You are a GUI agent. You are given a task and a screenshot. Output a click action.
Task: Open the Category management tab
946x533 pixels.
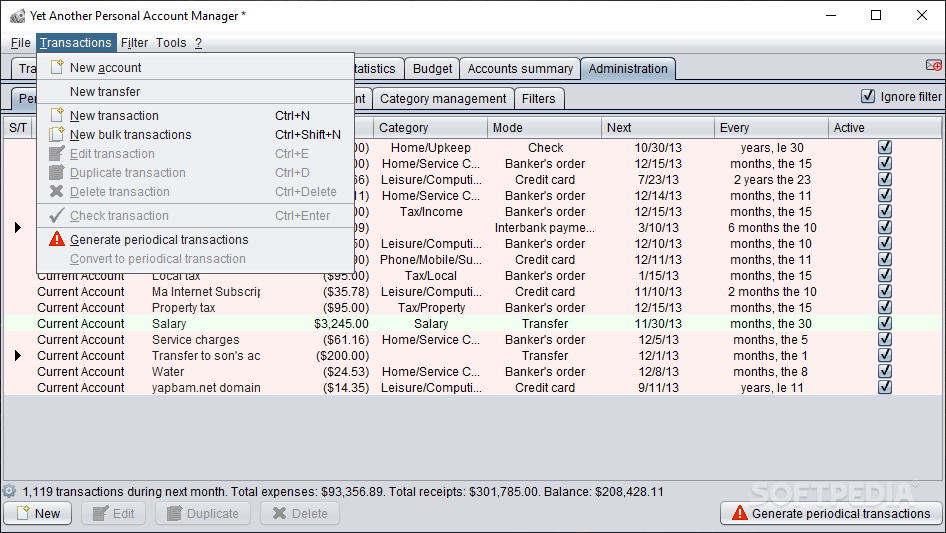(443, 98)
